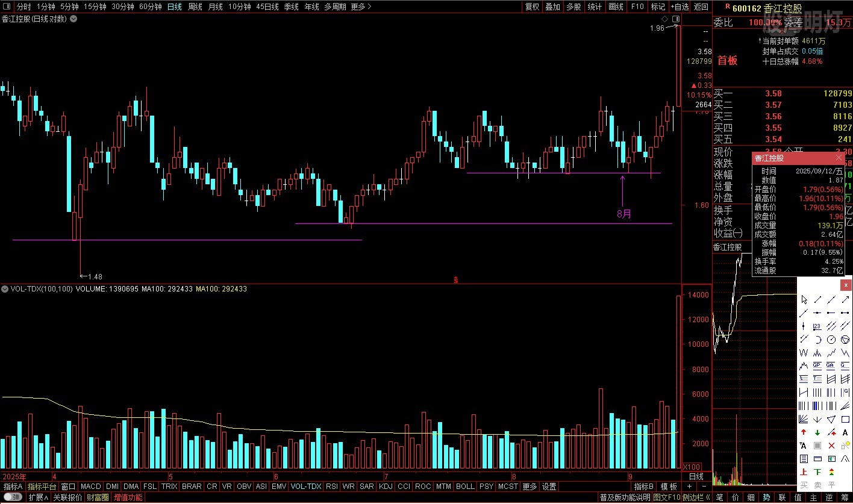Select the ruler measurement tool
This screenshot has height=504, width=853.
click(817, 459)
